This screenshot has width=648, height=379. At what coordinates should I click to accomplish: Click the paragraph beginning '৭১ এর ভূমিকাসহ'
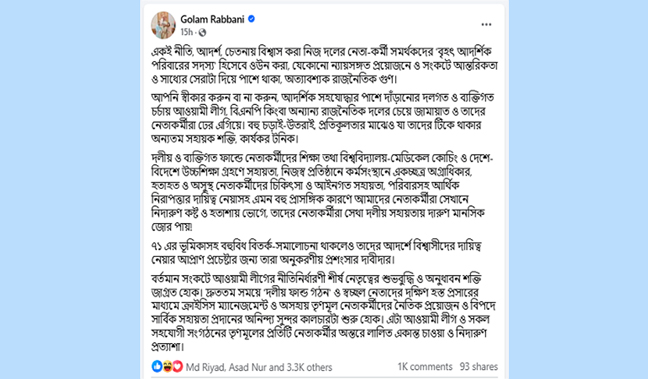point(316,253)
